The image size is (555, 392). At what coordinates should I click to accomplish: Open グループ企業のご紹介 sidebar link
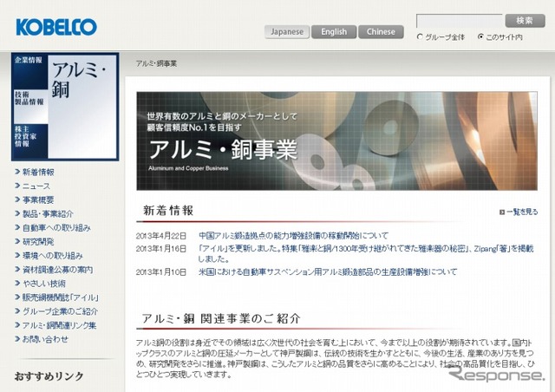point(60,311)
